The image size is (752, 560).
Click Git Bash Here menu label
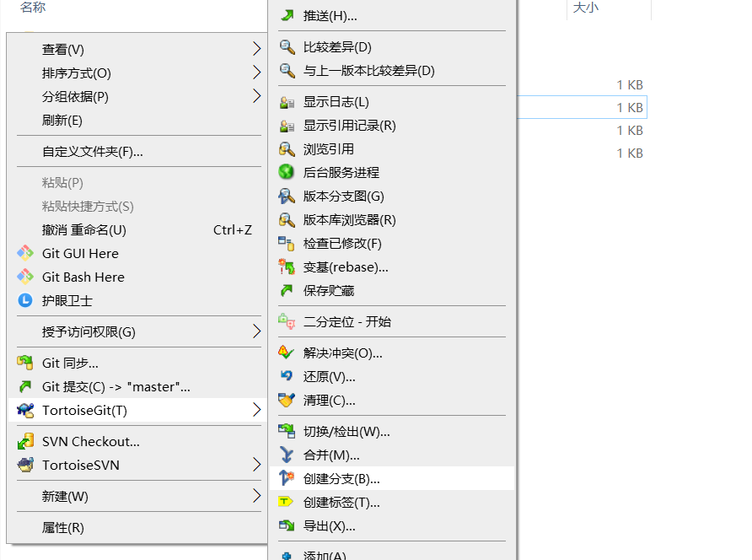coord(83,277)
